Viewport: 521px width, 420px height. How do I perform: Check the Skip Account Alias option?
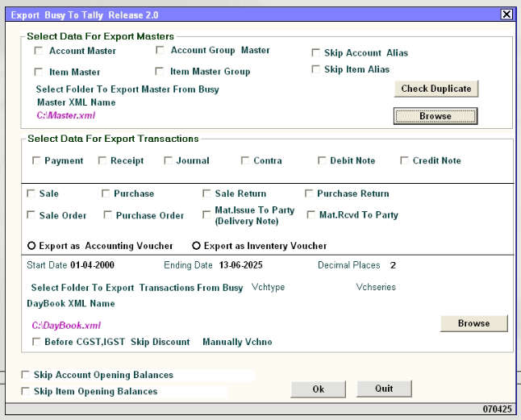click(315, 52)
